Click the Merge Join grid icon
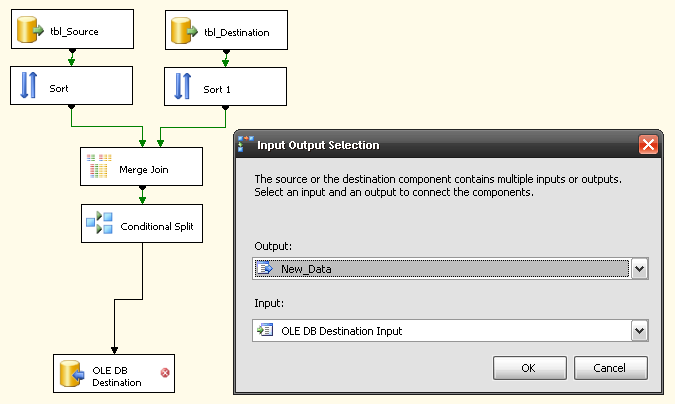The image size is (675, 404). (98, 169)
